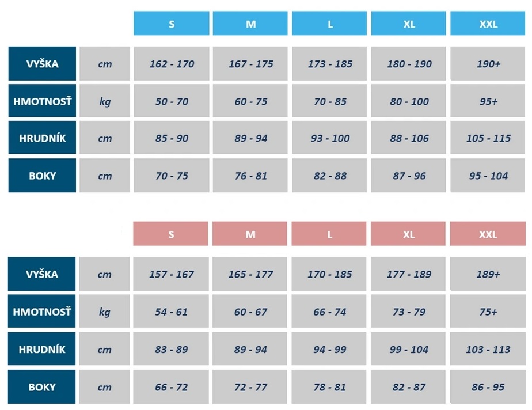Select HMOTNOSŤ label in the lower table
Image resolution: width=532 pixels, height=410 pixels.
tap(42, 312)
